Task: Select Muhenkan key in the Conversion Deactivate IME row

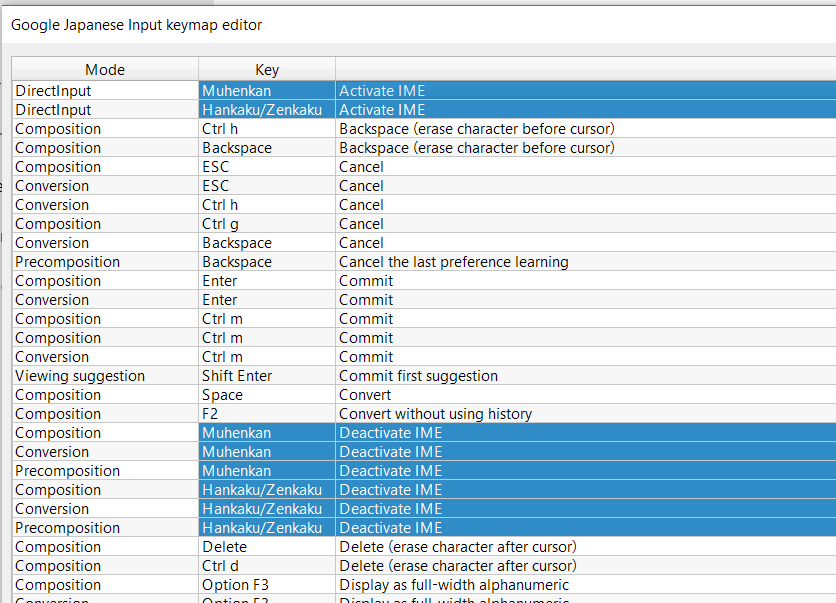Action: point(267,452)
